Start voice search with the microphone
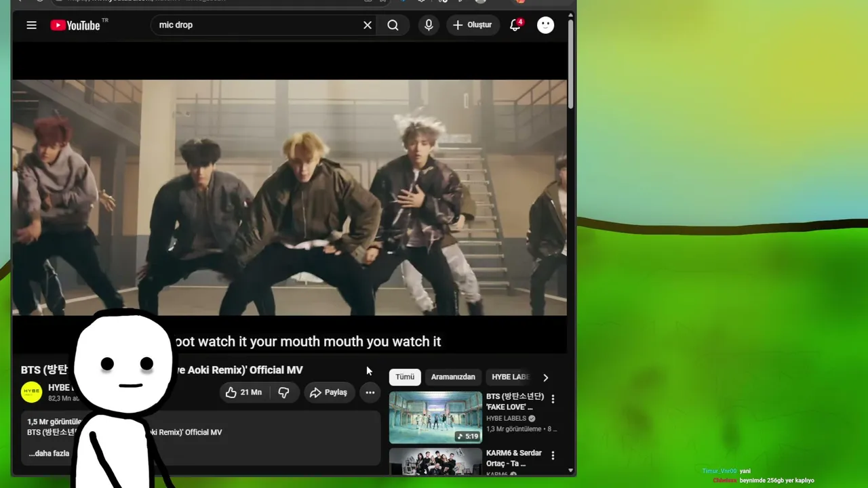This screenshot has width=868, height=488. (429, 25)
